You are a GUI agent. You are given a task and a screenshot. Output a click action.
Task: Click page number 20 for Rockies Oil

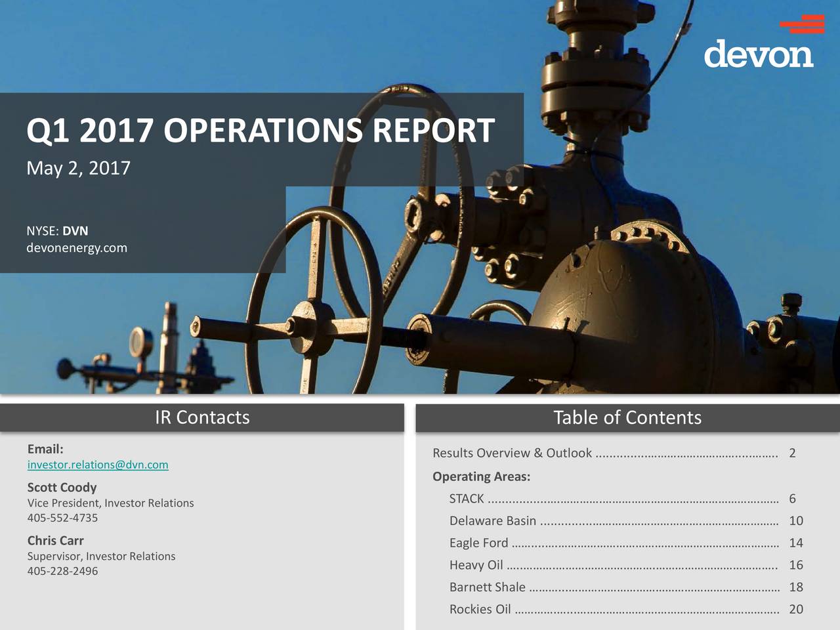click(796, 609)
